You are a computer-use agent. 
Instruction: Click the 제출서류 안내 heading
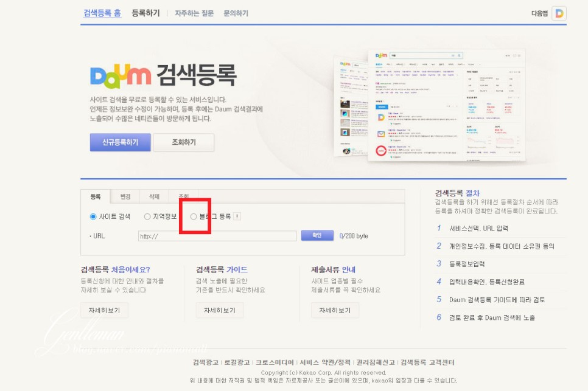coord(333,269)
